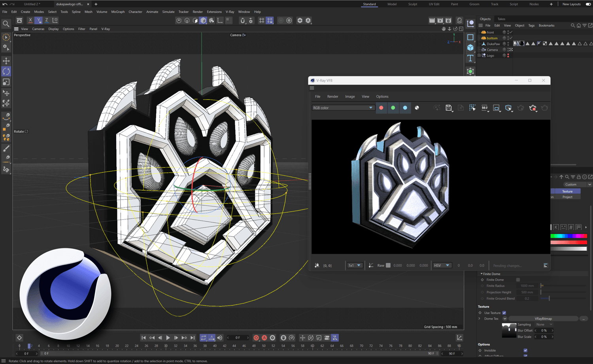This screenshot has height=364, width=593.
Task: Select the Rotate tool in the left toolbar
Action: 6,71
